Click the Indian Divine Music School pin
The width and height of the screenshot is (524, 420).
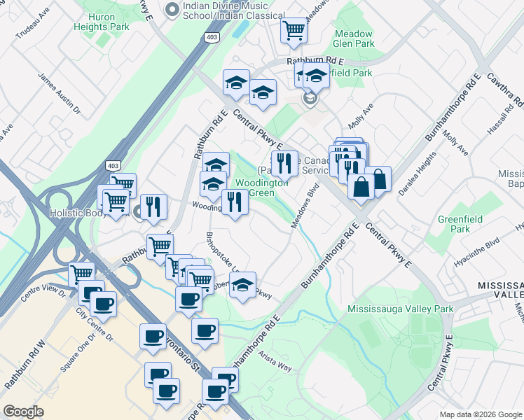172,10
